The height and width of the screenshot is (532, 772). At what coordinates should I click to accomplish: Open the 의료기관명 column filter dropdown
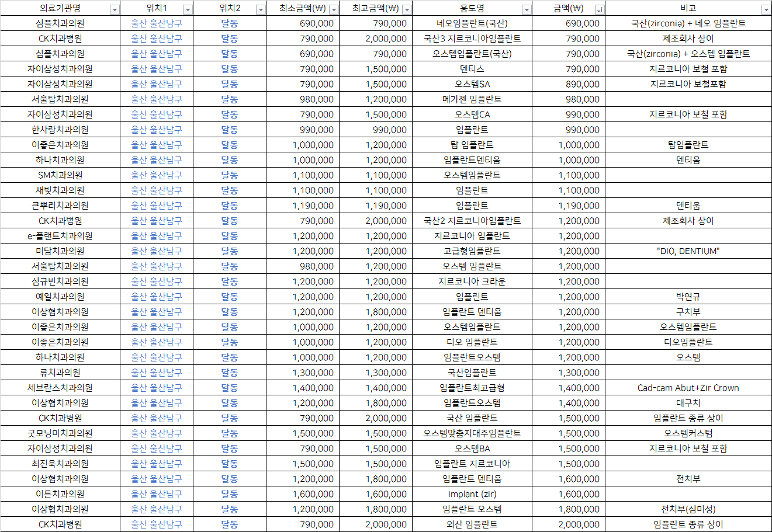(x=115, y=9)
